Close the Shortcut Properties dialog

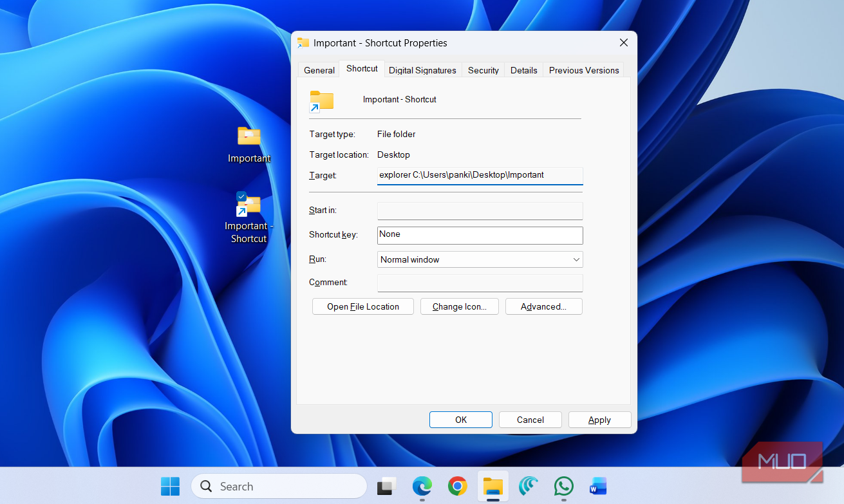pyautogui.click(x=623, y=42)
